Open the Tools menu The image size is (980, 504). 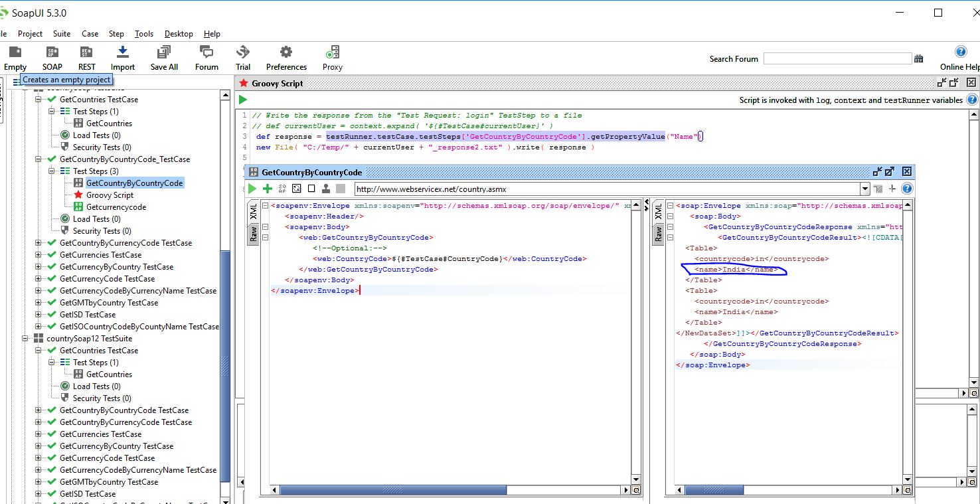click(x=143, y=34)
